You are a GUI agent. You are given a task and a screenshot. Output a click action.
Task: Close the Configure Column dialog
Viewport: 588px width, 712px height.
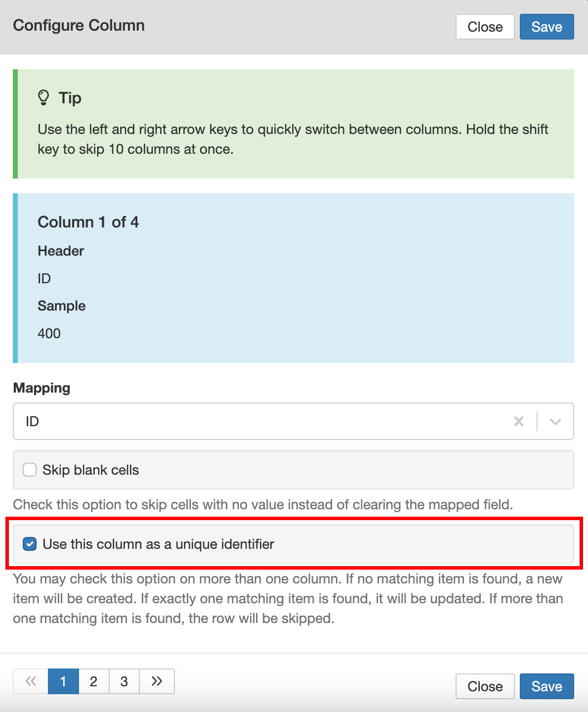(x=485, y=27)
